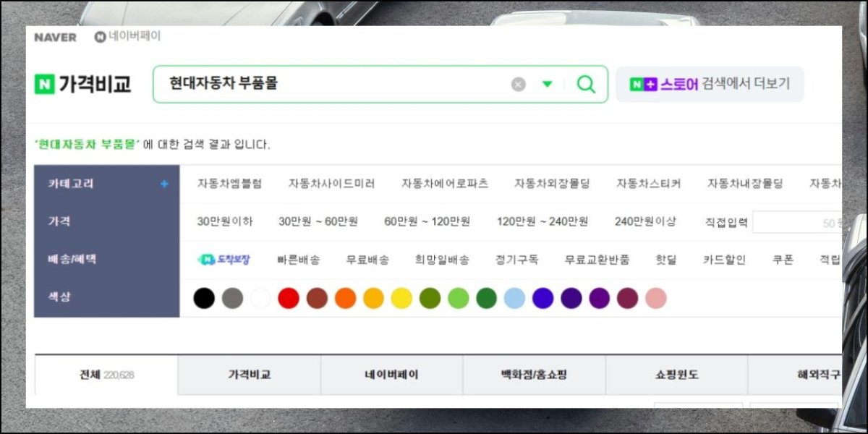Select the 자동차외장몰딩 category
The image size is (868, 434).
point(552,184)
